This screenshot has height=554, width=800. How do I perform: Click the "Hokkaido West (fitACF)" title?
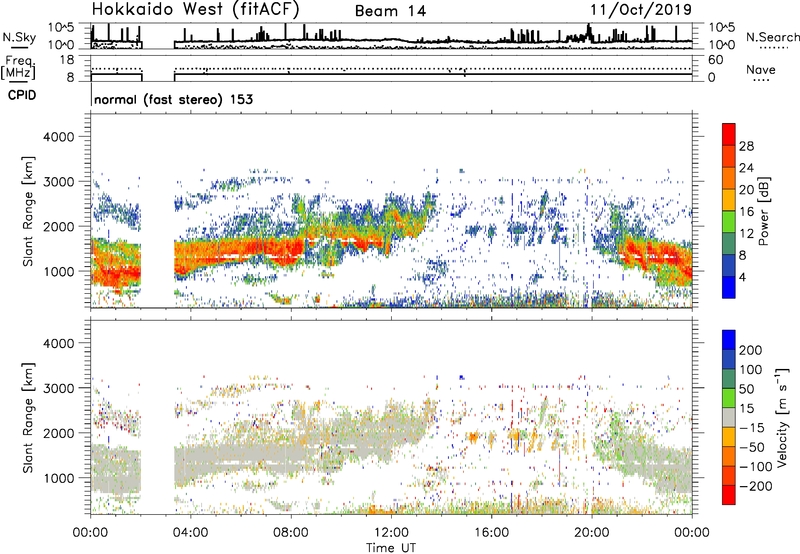point(195,9)
